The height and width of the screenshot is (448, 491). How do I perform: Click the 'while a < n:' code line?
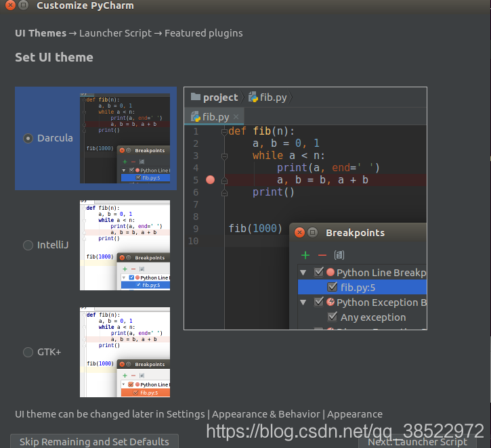(x=289, y=156)
